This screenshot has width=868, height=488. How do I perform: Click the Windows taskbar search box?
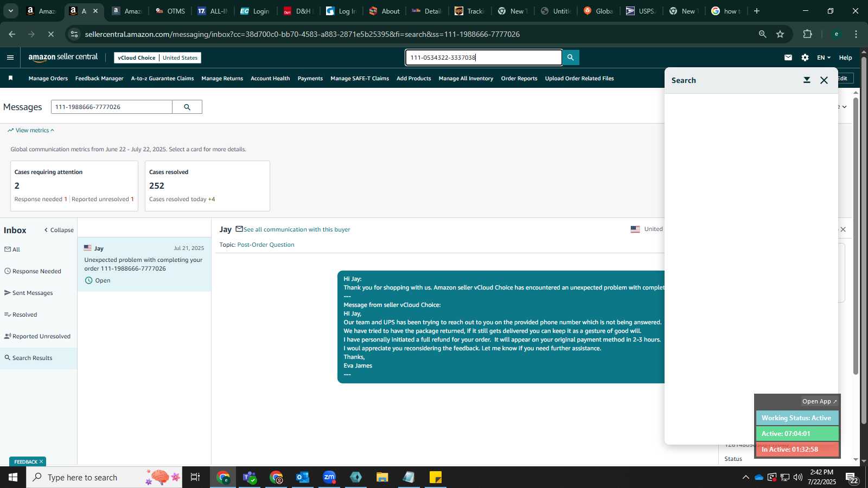tap(104, 477)
